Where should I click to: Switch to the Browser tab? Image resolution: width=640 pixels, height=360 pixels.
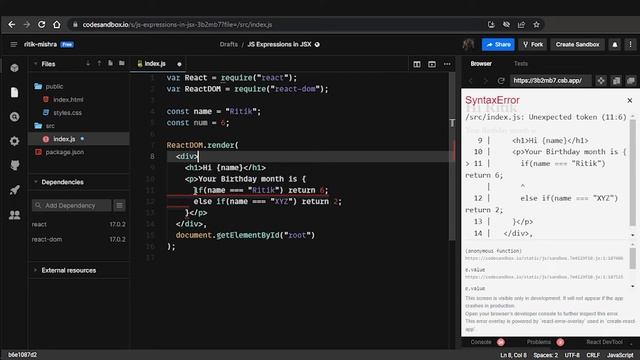(x=481, y=64)
